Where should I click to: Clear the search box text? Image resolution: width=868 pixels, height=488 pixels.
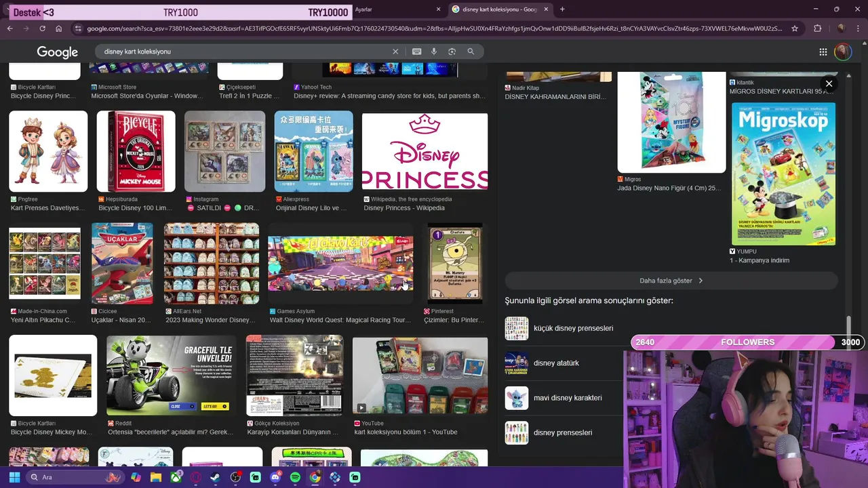click(395, 52)
